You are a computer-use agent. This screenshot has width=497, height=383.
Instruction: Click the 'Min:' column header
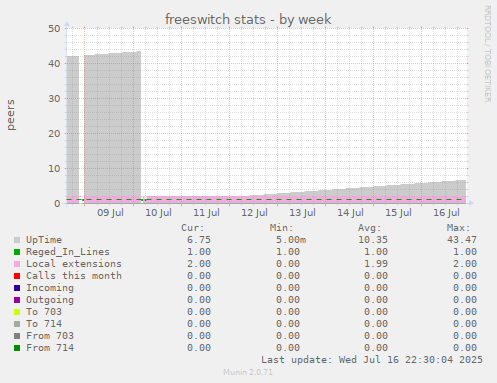tap(282, 228)
